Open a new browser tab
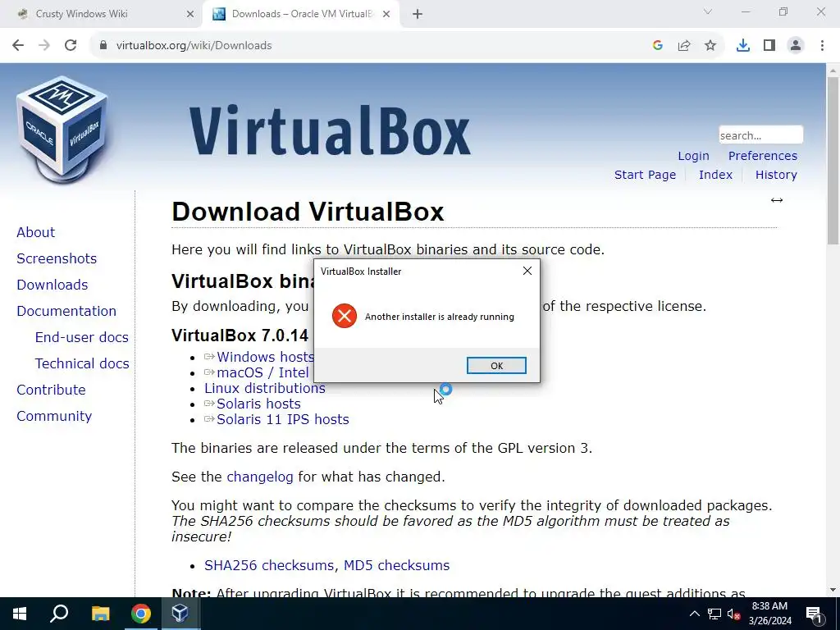Screen dimensions: 840x630 pyautogui.click(x=418, y=15)
